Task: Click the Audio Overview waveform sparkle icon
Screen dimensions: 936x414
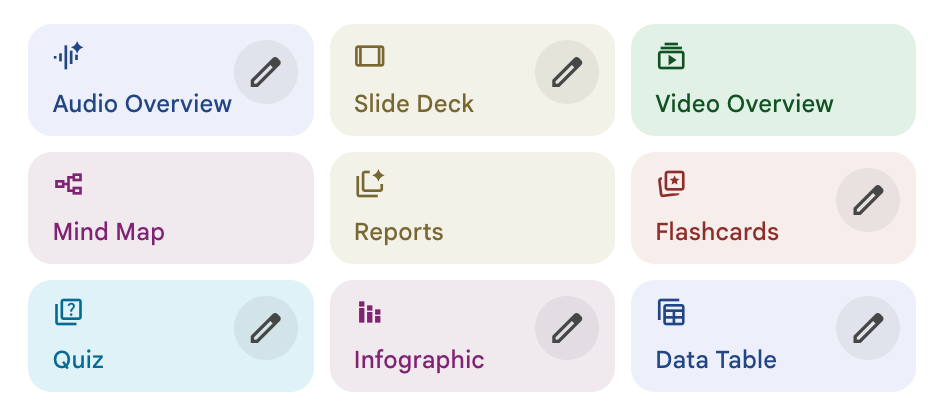Action: pyautogui.click(x=68, y=56)
